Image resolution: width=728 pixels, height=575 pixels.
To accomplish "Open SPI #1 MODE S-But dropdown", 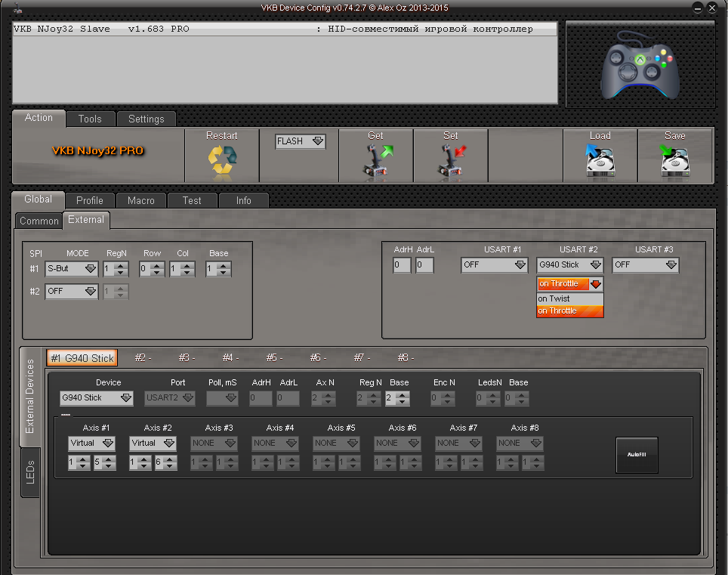I will click(x=72, y=268).
